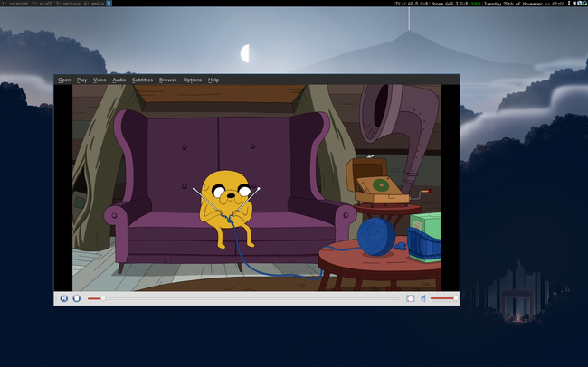This screenshot has width=588, height=367.
Task: Click the video frame in the player
Action: coord(257,188)
